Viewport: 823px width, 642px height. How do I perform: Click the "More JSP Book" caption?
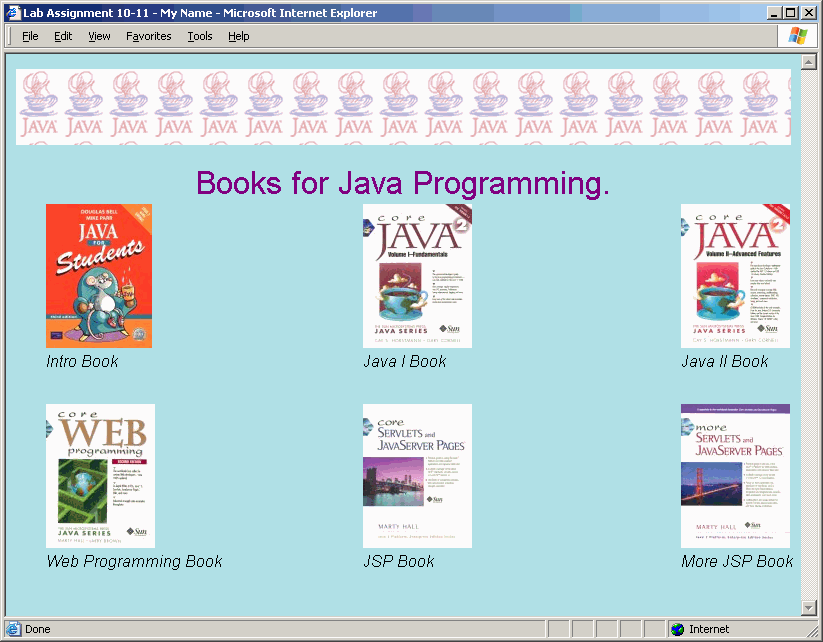coord(737,562)
